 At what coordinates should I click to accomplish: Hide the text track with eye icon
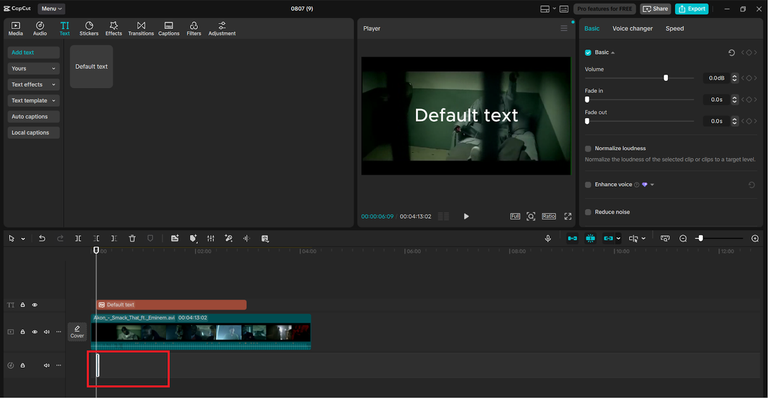coord(34,305)
